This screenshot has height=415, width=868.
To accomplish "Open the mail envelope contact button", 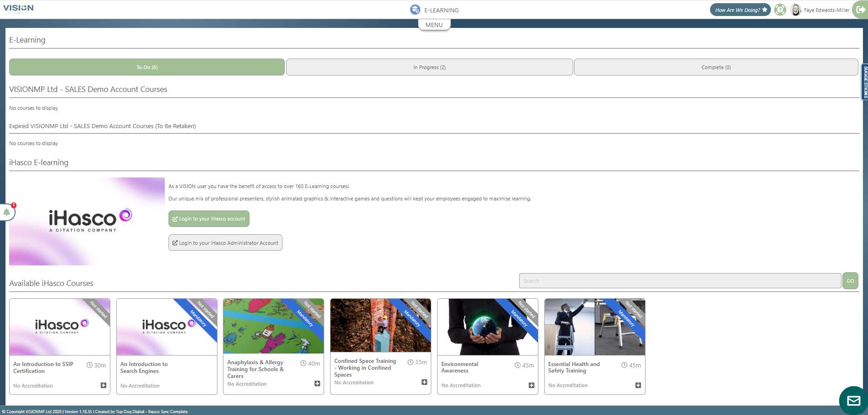I will click(x=853, y=401).
